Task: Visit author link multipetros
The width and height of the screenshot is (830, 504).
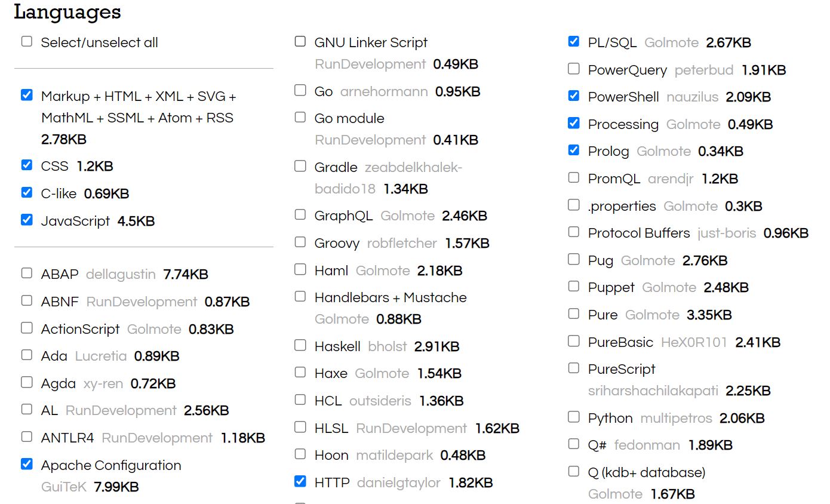Action: point(676,419)
